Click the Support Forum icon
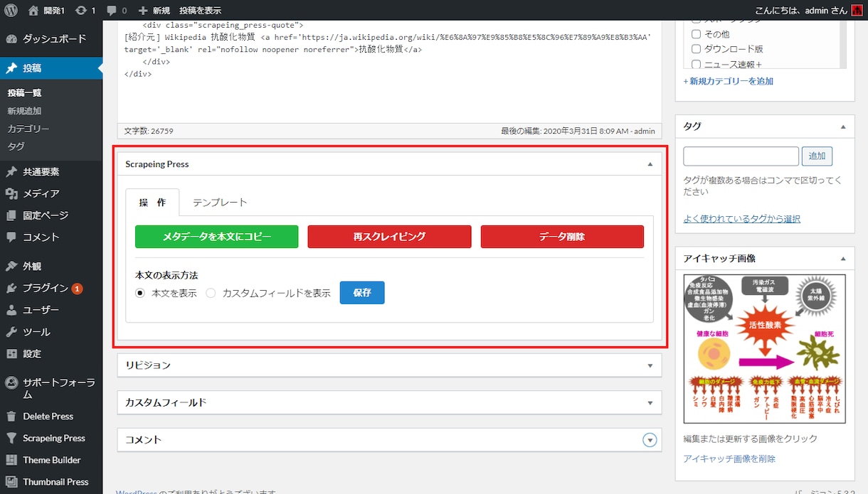868x494 pixels. 11,383
